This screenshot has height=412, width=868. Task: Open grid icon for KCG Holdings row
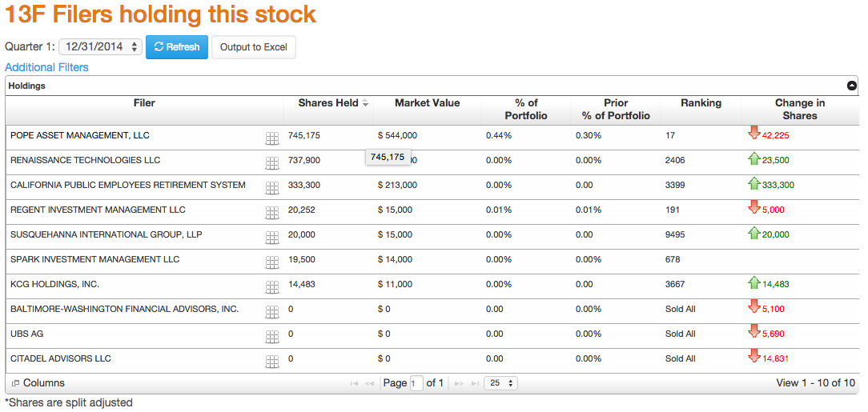coord(271,287)
